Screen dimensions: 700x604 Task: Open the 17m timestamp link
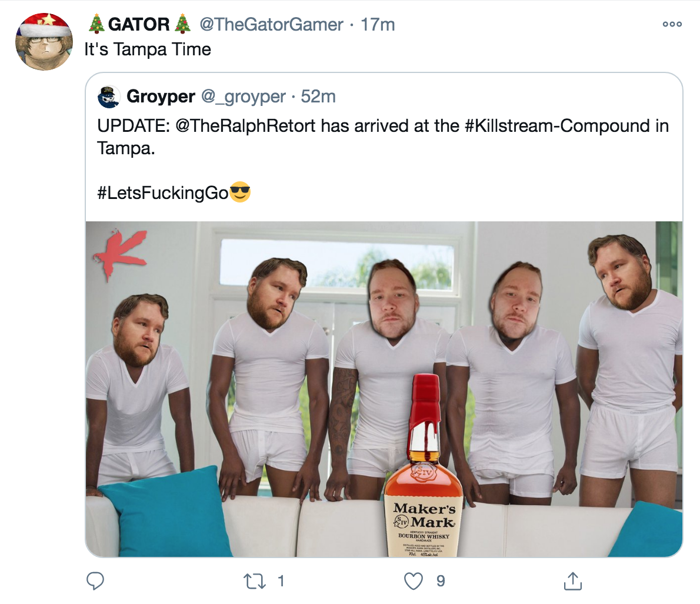pyautogui.click(x=378, y=25)
